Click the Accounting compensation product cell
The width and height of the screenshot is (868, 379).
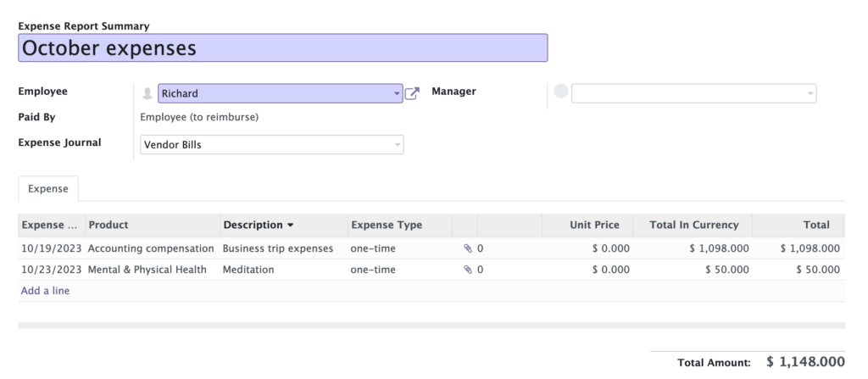pyautogui.click(x=153, y=248)
